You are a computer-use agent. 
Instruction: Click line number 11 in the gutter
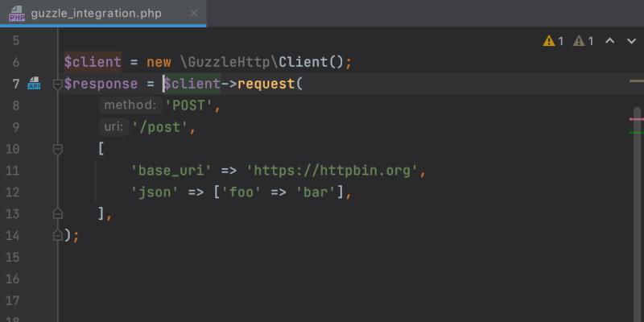point(12,171)
